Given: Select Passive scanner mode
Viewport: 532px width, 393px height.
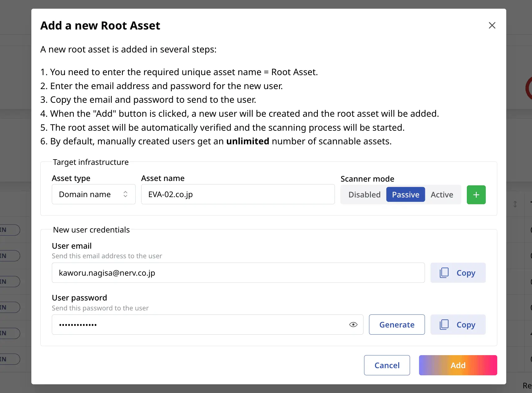Looking at the screenshot, I should pos(405,195).
